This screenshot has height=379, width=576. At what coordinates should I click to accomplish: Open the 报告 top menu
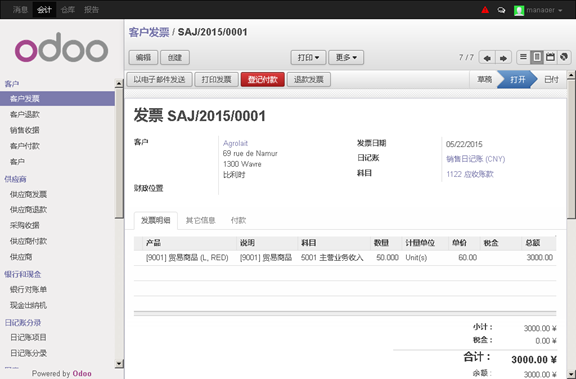point(91,10)
